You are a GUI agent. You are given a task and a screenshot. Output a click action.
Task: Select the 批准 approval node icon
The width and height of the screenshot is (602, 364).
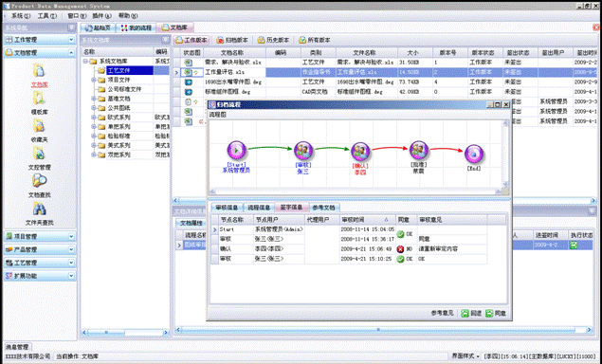click(x=418, y=151)
